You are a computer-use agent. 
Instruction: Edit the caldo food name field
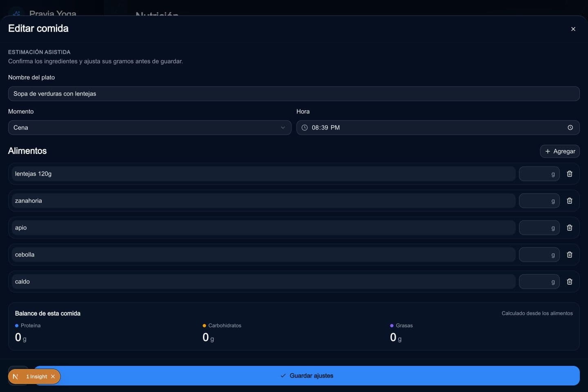coord(263,282)
